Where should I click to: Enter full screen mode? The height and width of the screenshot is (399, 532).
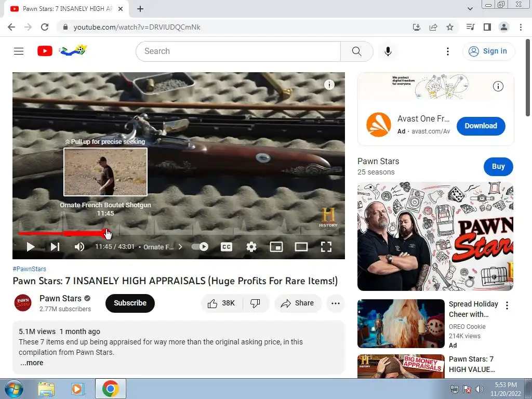tap(326, 247)
